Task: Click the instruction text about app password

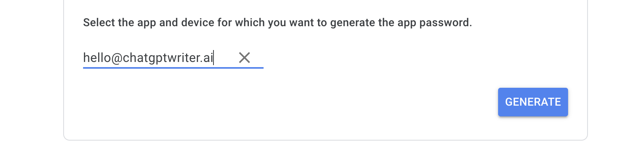Action: click(277, 23)
